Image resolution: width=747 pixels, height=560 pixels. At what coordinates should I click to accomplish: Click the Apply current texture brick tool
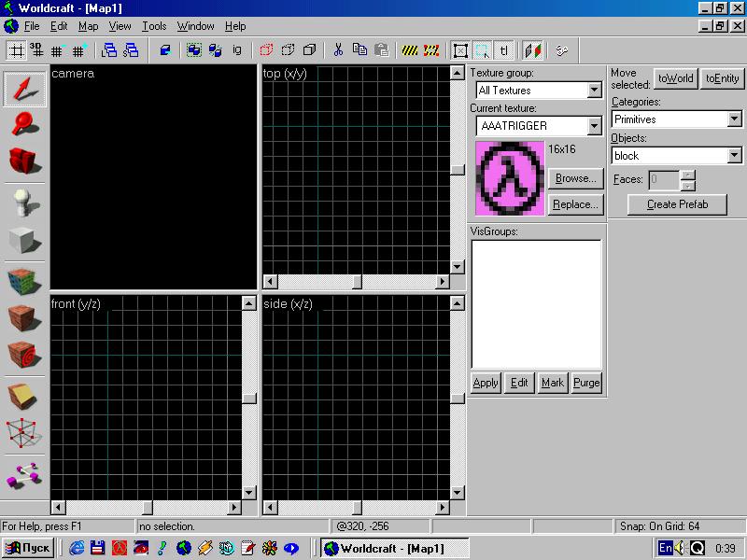(x=24, y=317)
